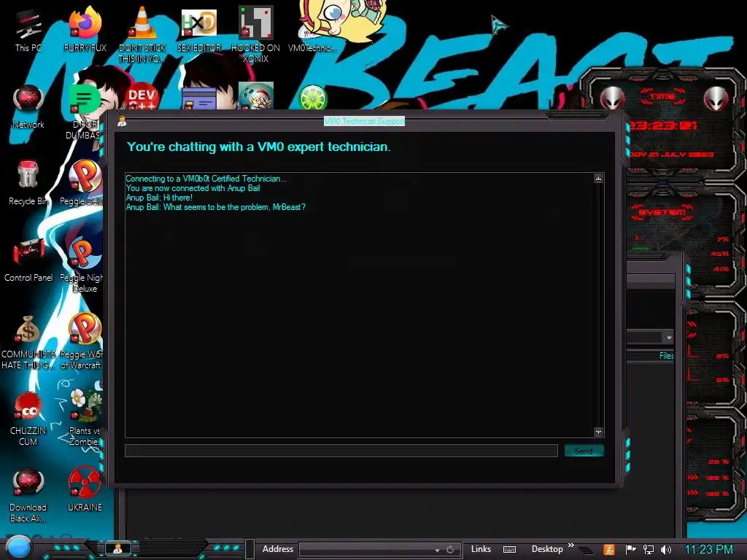Click the heading 'You're chatting with a VM0 expert technician.'
This screenshot has width=747, height=560.
[x=259, y=147]
